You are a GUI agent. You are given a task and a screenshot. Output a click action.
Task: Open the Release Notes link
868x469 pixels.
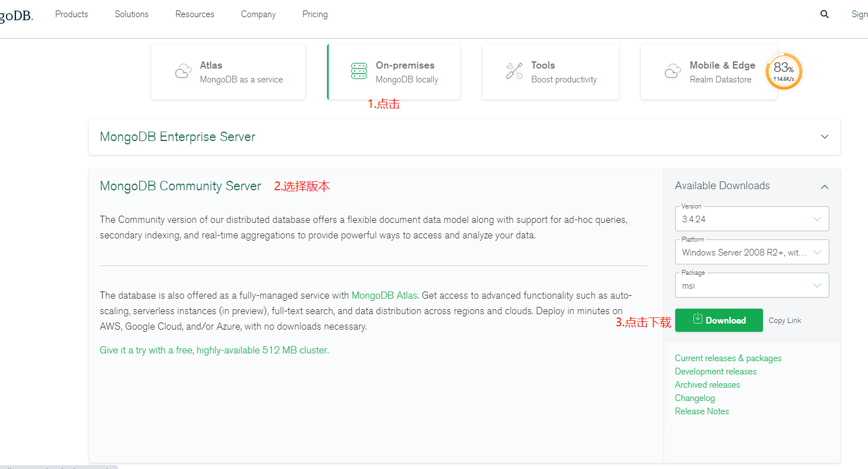click(702, 411)
